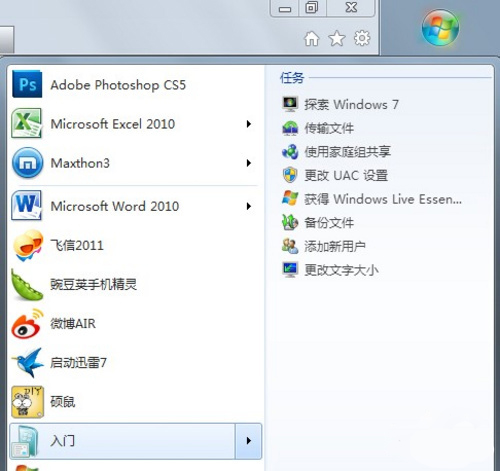Open the 添加新用户 task link
Viewport: 500px width, 471px height.
[335, 246]
